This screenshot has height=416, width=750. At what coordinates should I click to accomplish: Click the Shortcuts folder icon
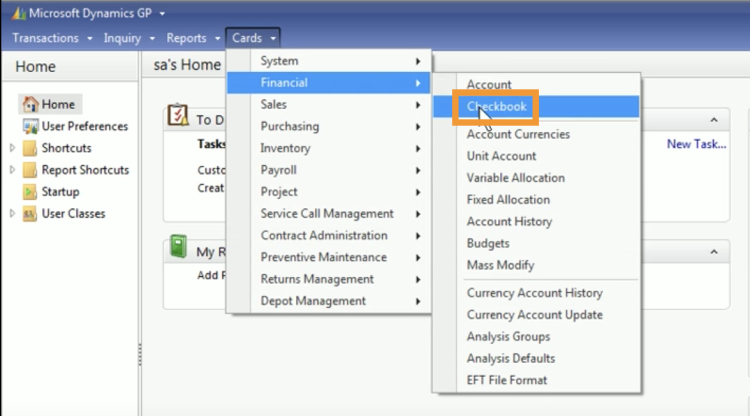(30, 148)
